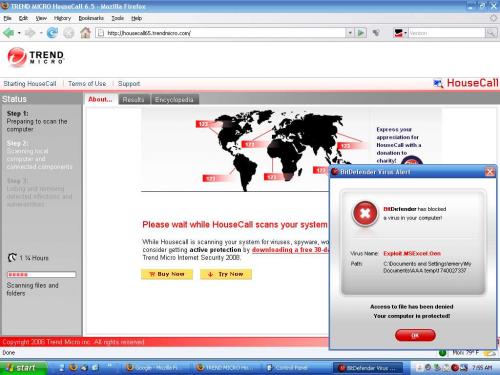Switch to the Encyclopedia tab
Viewport: 500px width, 375px height.
(174, 100)
